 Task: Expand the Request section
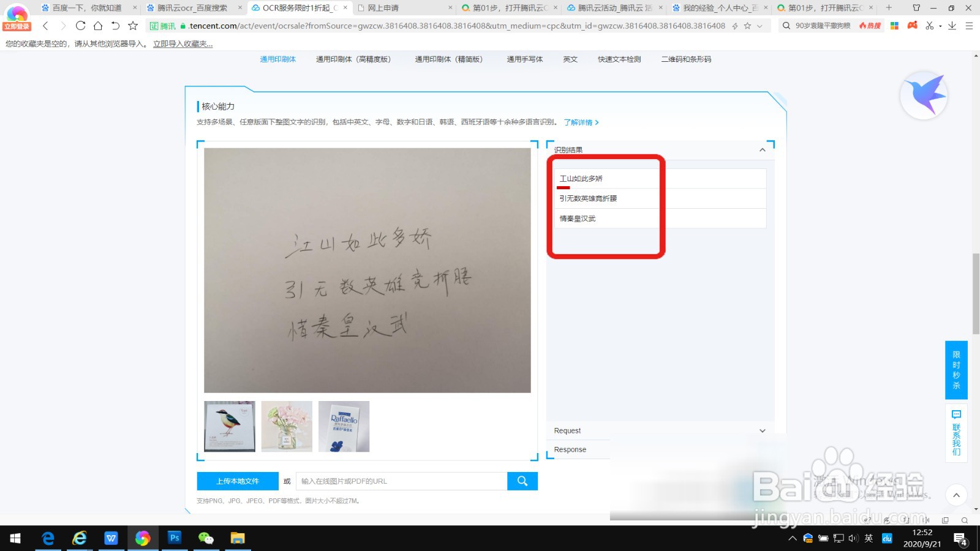pos(762,430)
